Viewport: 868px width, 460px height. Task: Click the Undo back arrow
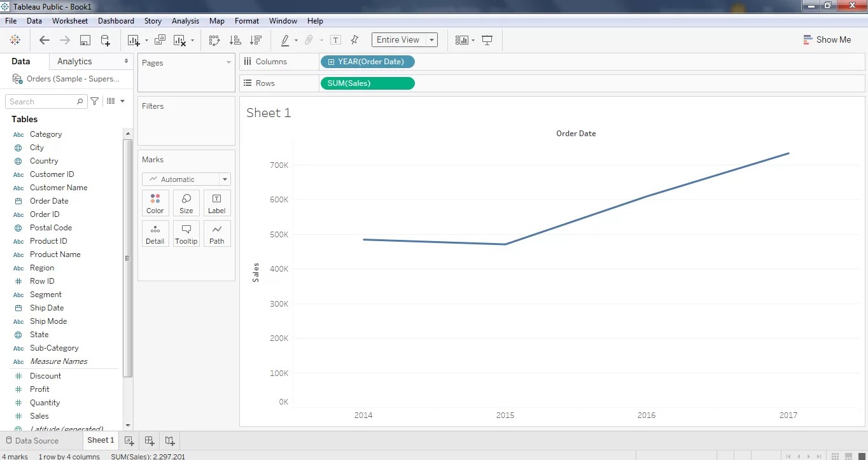pyautogui.click(x=44, y=40)
